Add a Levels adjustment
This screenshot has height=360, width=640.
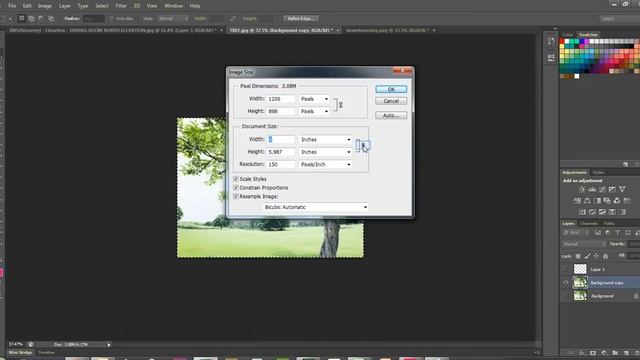(x=592, y=189)
